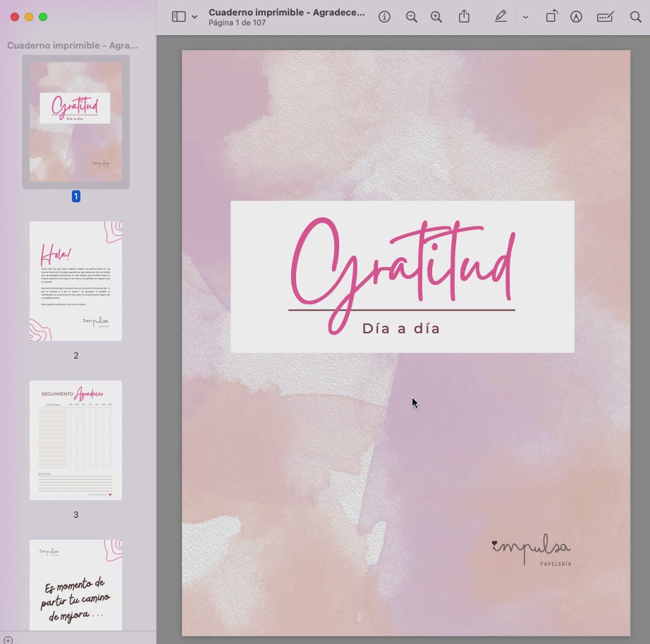The image size is (650, 644).
Task: Click the sidebar document name header
Action: 73,45
